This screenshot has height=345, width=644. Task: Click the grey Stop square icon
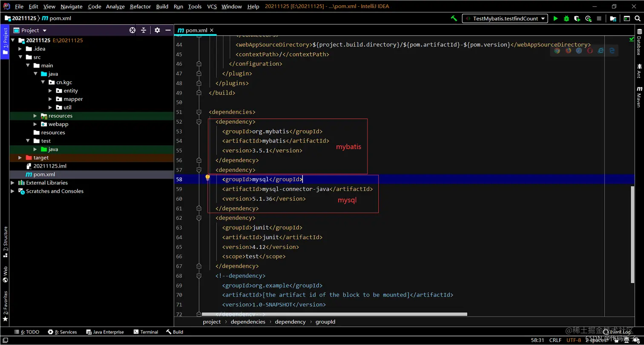599,18
